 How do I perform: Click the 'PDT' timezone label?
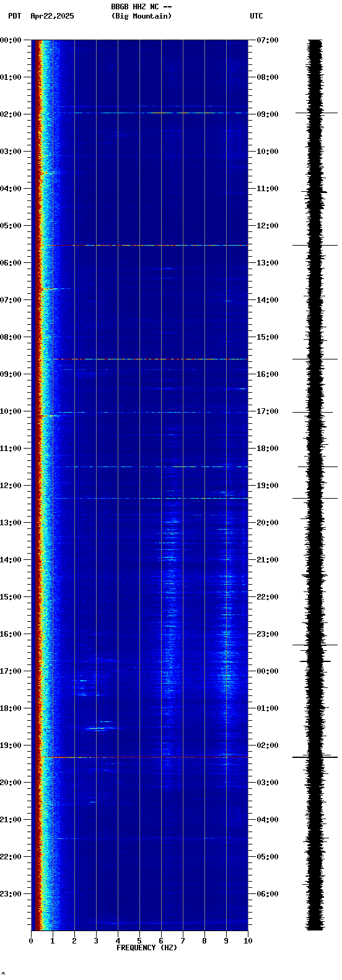(x=14, y=16)
